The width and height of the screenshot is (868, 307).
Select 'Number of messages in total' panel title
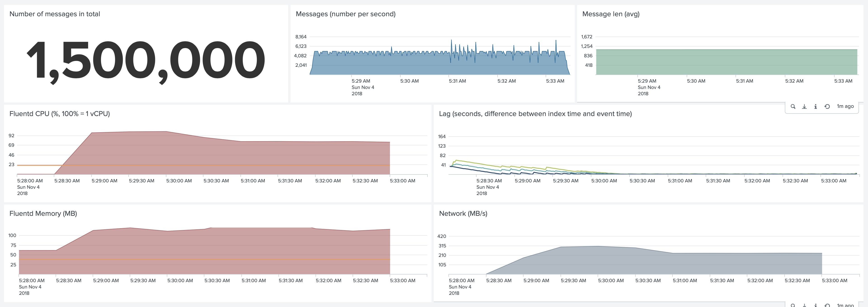[x=54, y=14]
